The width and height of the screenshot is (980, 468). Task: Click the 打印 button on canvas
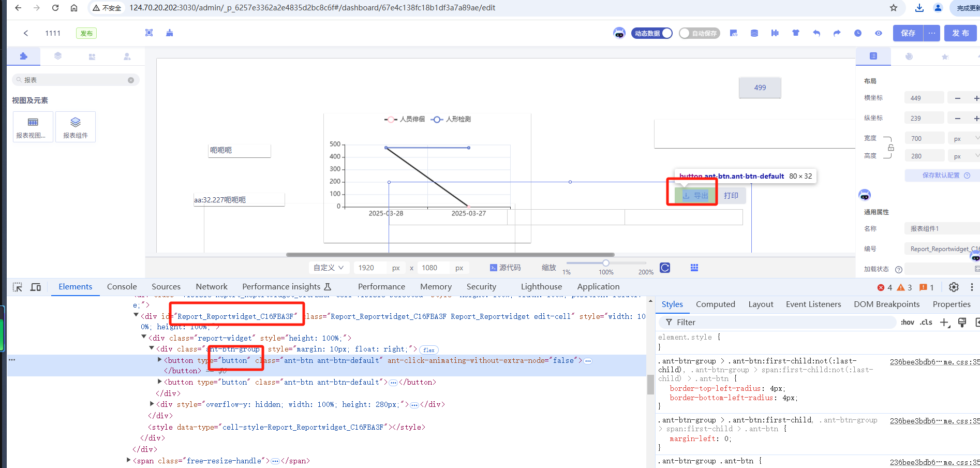coord(731,196)
